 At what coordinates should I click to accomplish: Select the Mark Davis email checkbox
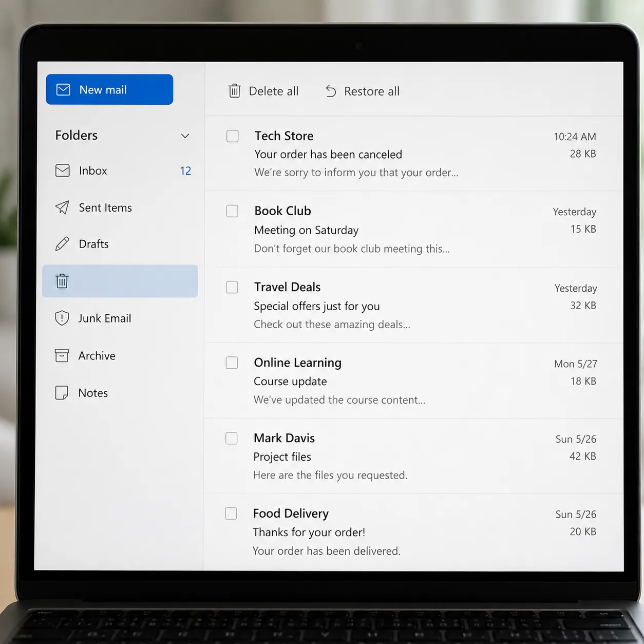point(232,438)
